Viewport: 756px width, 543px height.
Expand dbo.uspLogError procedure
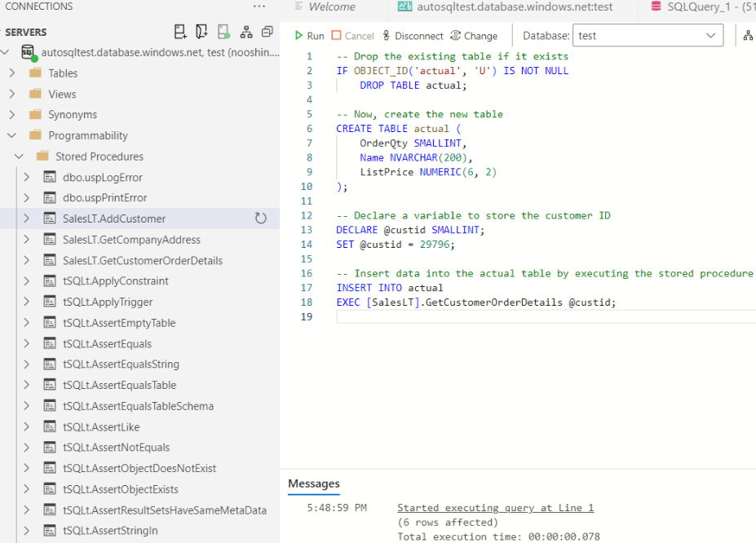27,177
